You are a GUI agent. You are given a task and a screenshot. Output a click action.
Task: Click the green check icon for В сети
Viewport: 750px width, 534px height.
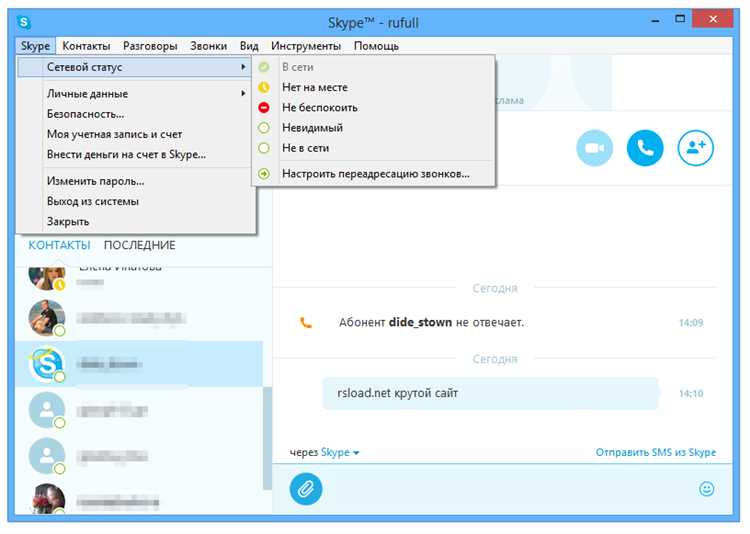click(264, 67)
